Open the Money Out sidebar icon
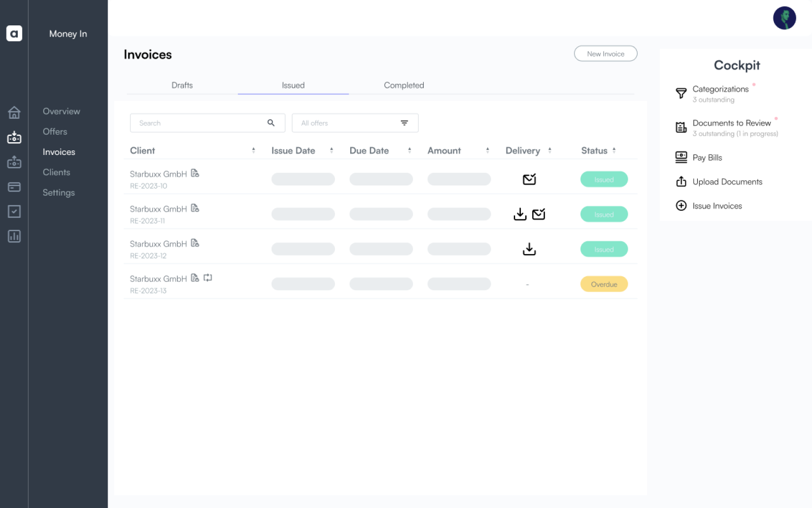The width and height of the screenshot is (812, 508). (x=14, y=162)
